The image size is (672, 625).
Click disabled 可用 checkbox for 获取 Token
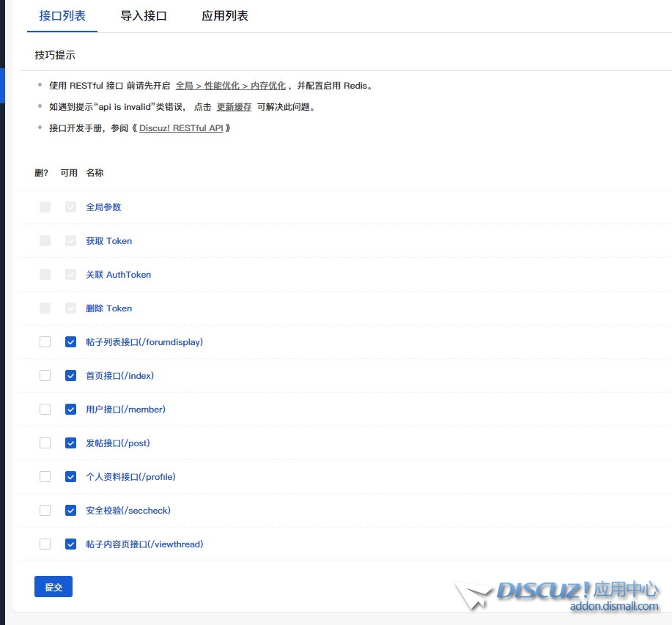tap(70, 241)
